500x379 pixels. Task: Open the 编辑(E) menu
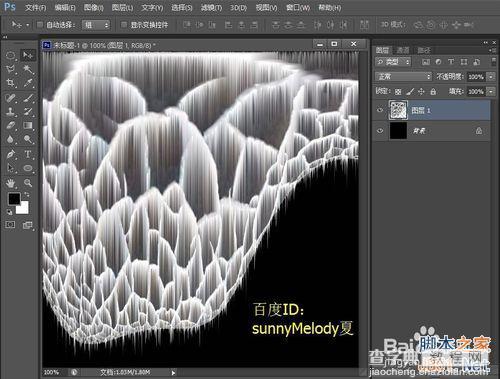(65, 8)
